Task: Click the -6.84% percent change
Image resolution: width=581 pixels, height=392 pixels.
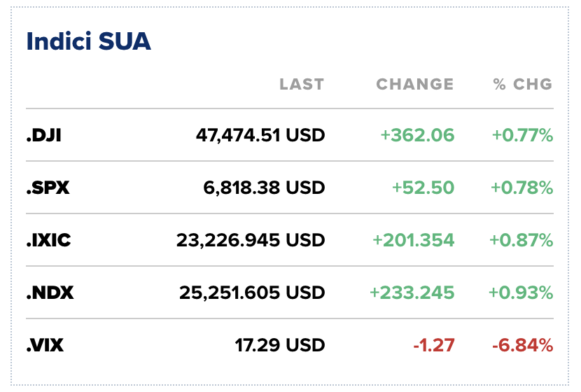Action: tap(521, 345)
